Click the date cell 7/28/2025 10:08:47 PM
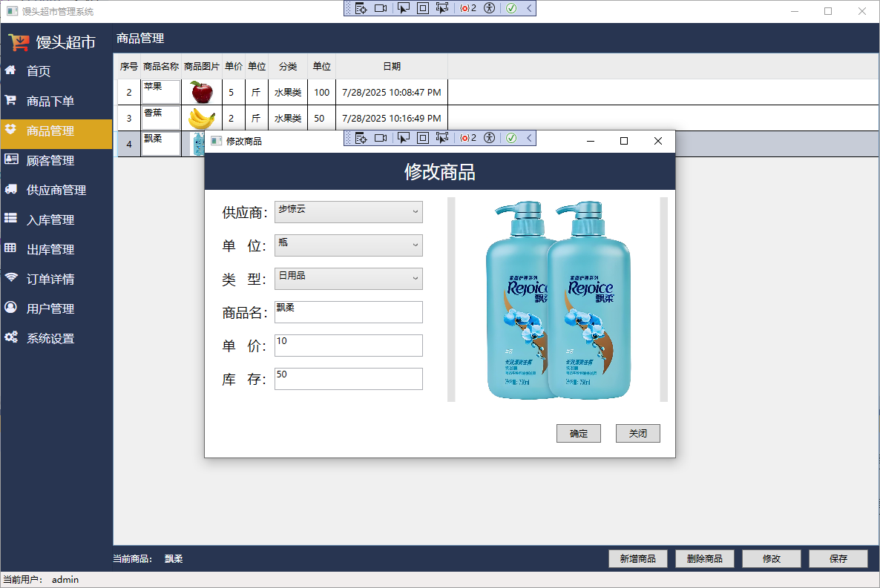Image resolution: width=880 pixels, height=588 pixels. [392, 92]
